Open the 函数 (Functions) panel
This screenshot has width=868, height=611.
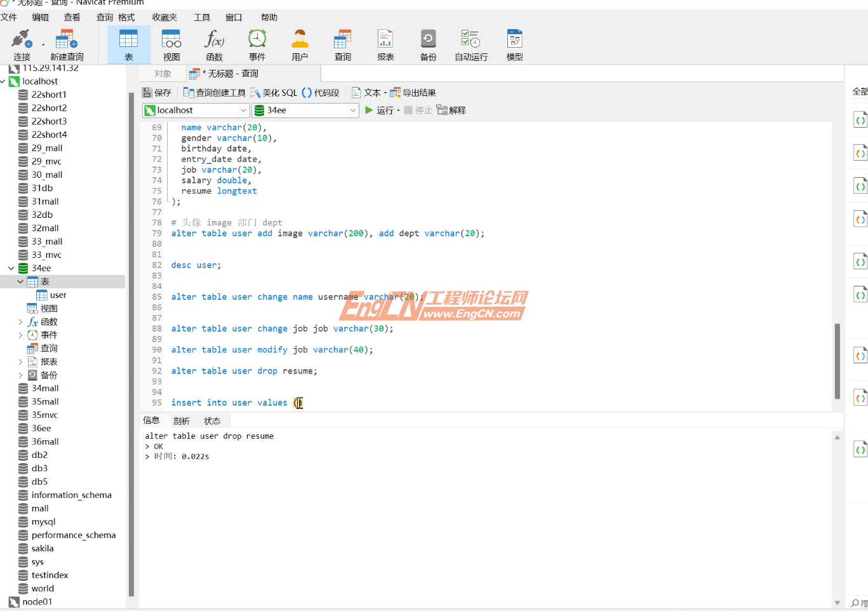[214, 43]
